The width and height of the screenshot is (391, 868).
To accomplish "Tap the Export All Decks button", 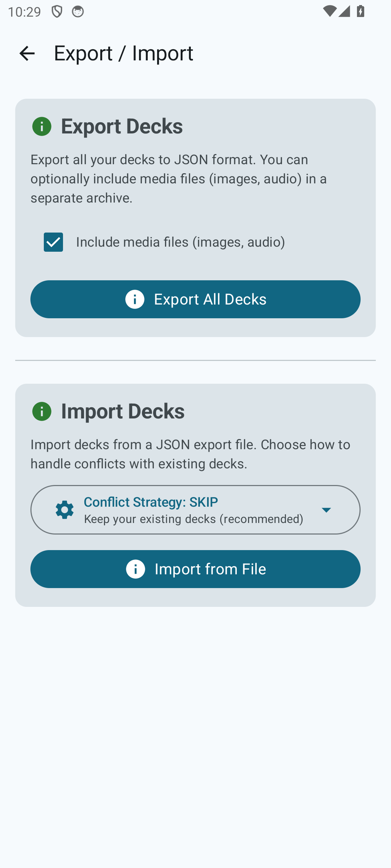I will point(195,299).
